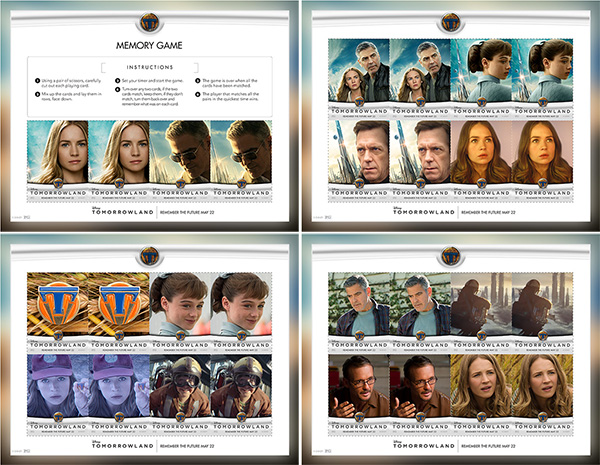The width and height of the screenshot is (600, 465).
Task: Click 'REMEMBER THE FUTURE MAY 22' on the silhouette city page
Action: [488, 446]
